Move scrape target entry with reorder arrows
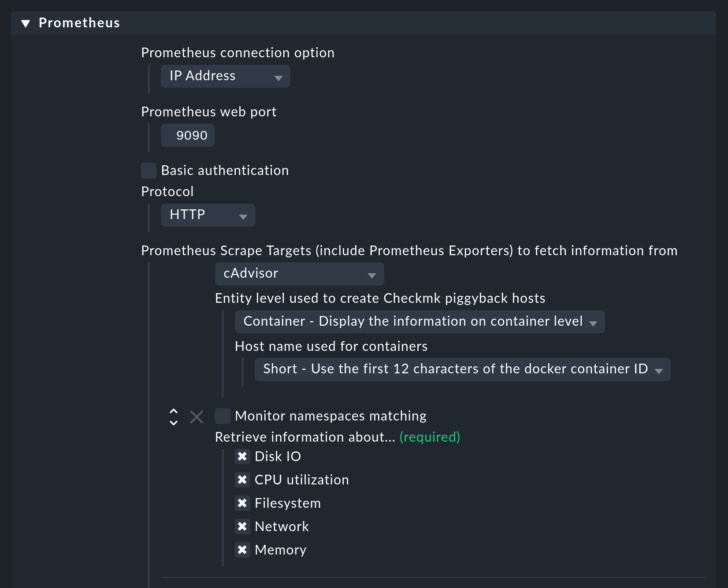 click(174, 417)
